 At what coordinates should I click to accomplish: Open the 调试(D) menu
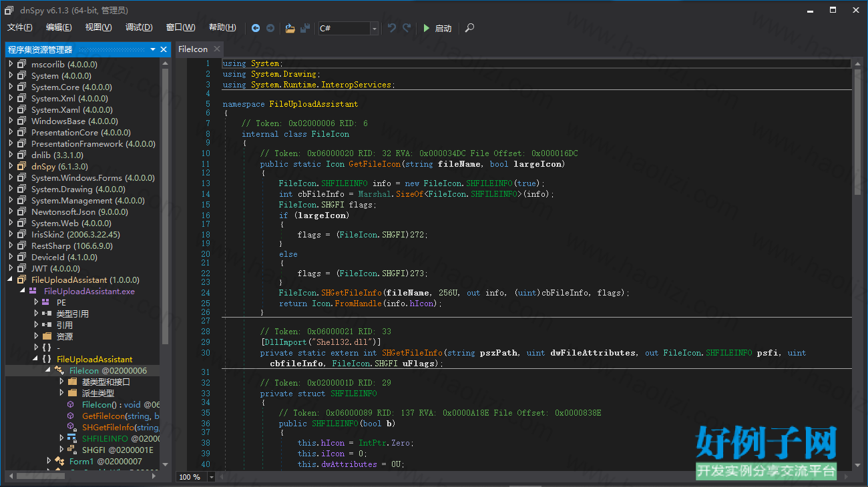pos(139,27)
